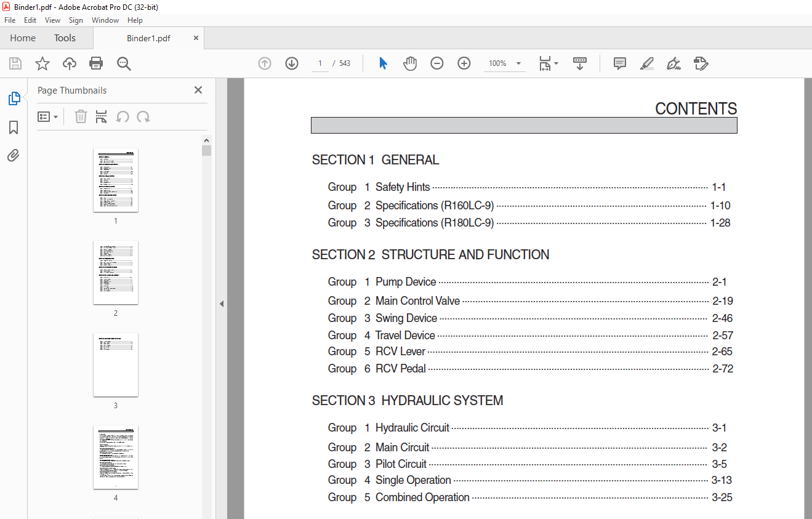
Task: Click the Fill and request signatures icon
Action: click(701, 63)
